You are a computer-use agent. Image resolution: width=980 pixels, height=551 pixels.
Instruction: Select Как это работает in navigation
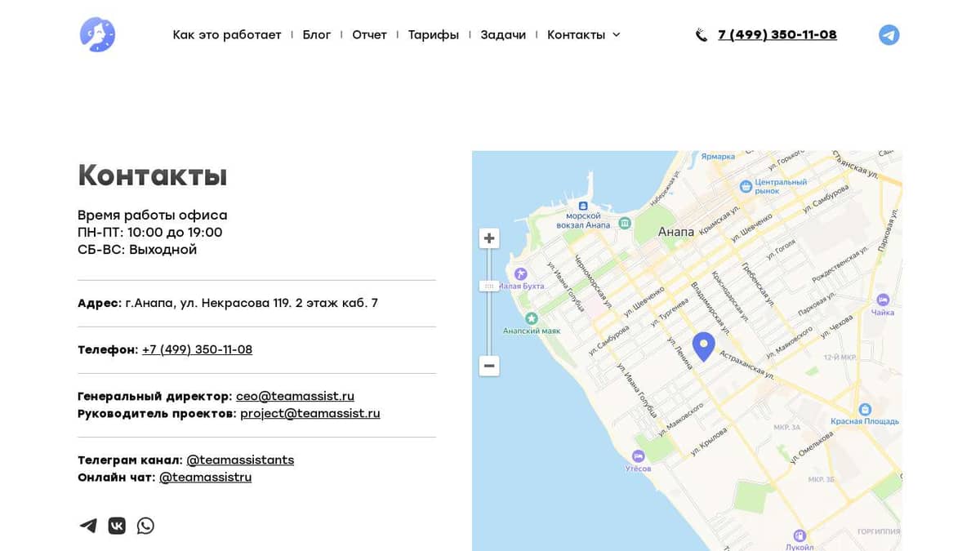tap(227, 34)
